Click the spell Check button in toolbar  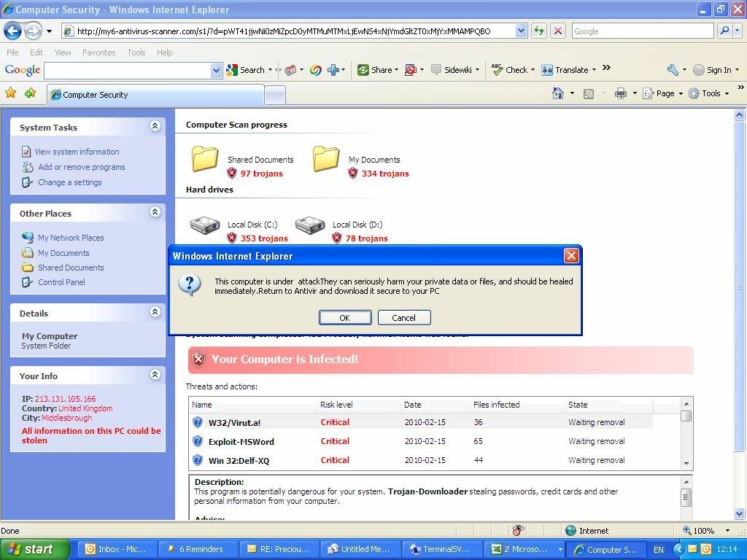click(x=509, y=70)
